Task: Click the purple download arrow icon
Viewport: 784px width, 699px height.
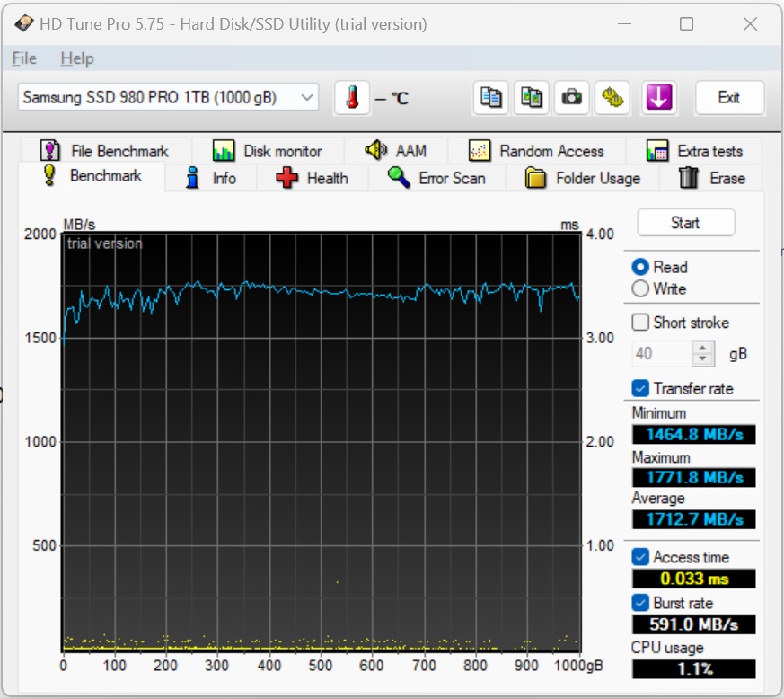Action: pyautogui.click(x=658, y=98)
